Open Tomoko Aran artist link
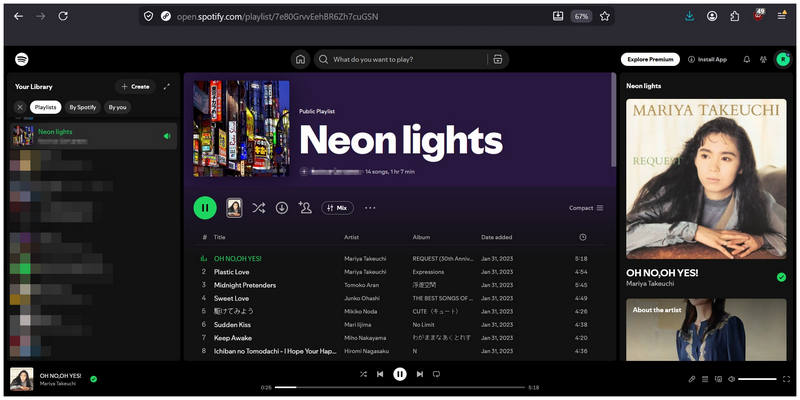This screenshot has height=400, width=800. 361,285
